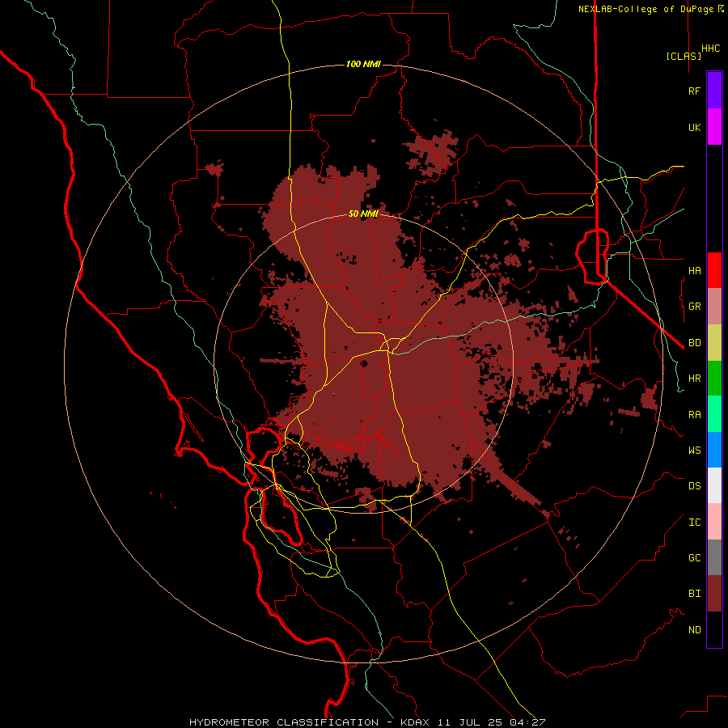This screenshot has height=728, width=728.
Task: Click the DS white legend swatch
Action: click(714, 485)
